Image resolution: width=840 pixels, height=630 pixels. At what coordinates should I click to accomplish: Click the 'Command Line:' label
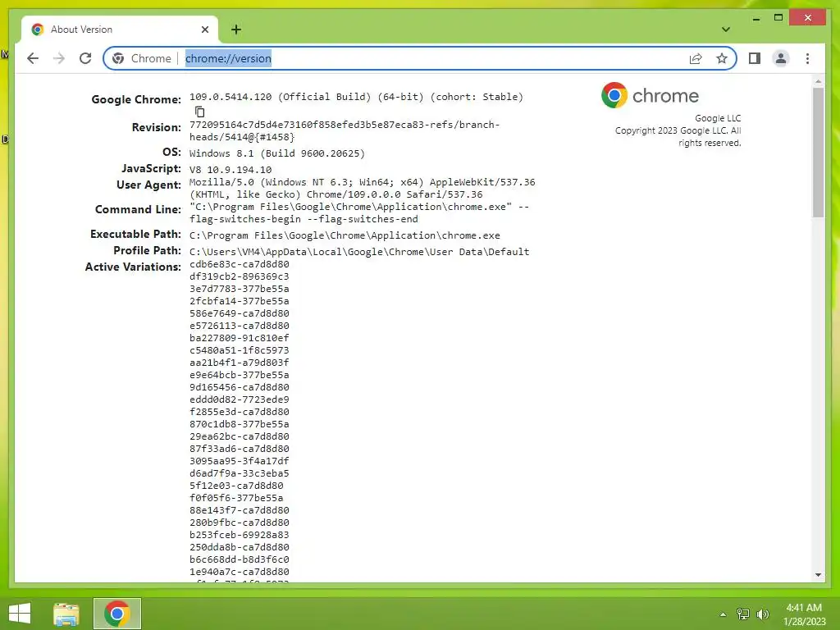tap(138, 209)
